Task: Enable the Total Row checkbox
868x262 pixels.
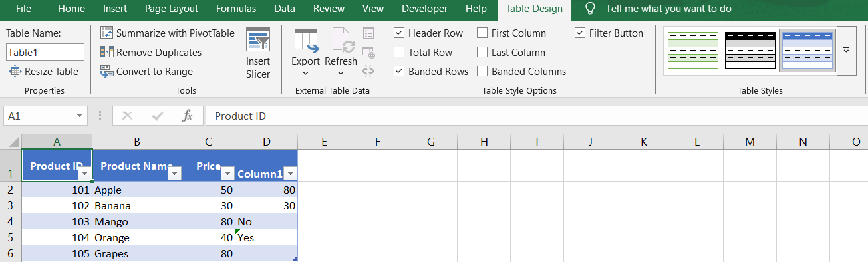Action: click(399, 52)
